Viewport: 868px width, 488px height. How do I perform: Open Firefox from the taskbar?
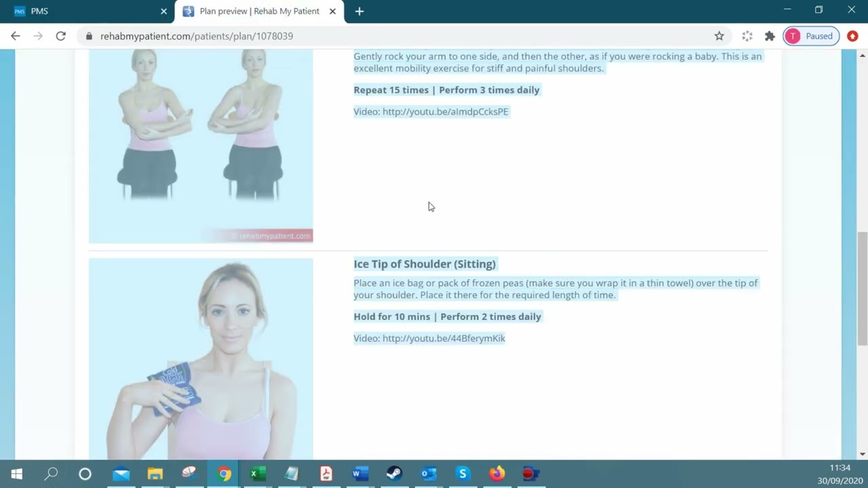(x=497, y=474)
